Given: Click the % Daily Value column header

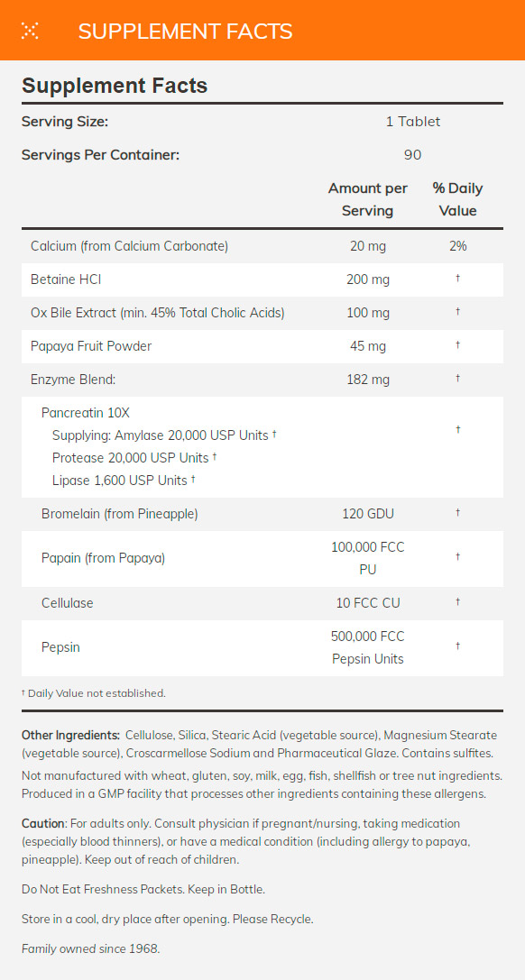Looking at the screenshot, I should (457, 199).
